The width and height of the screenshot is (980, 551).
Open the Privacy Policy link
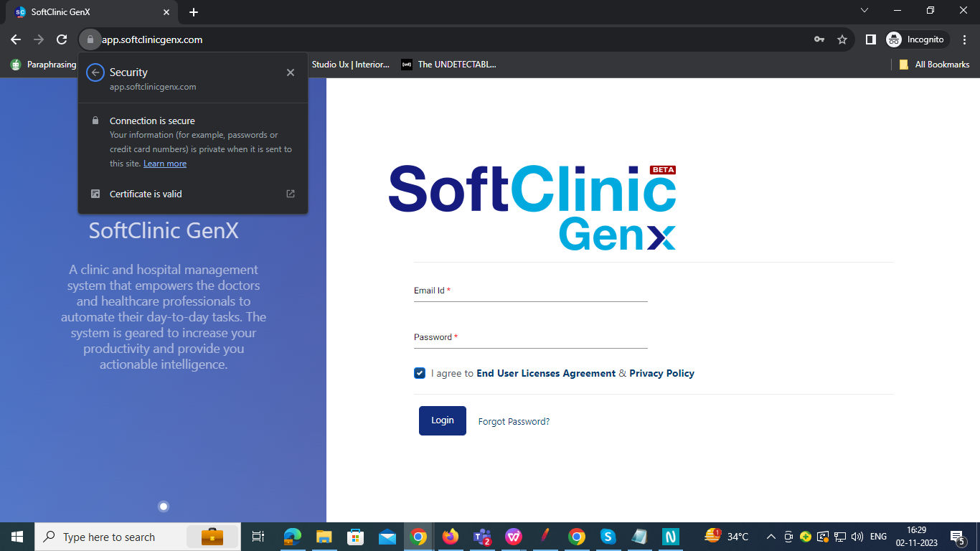pos(661,373)
